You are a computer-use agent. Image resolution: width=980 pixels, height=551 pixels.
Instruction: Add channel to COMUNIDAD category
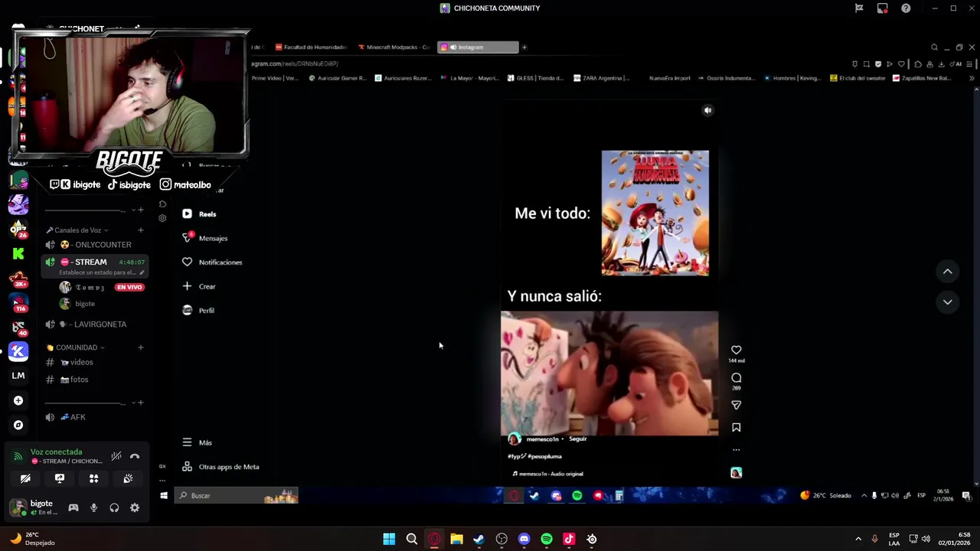tap(140, 347)
